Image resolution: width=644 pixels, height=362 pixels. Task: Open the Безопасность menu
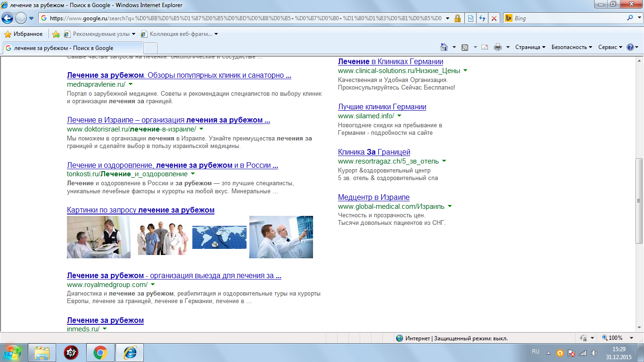tap(572, 47)
